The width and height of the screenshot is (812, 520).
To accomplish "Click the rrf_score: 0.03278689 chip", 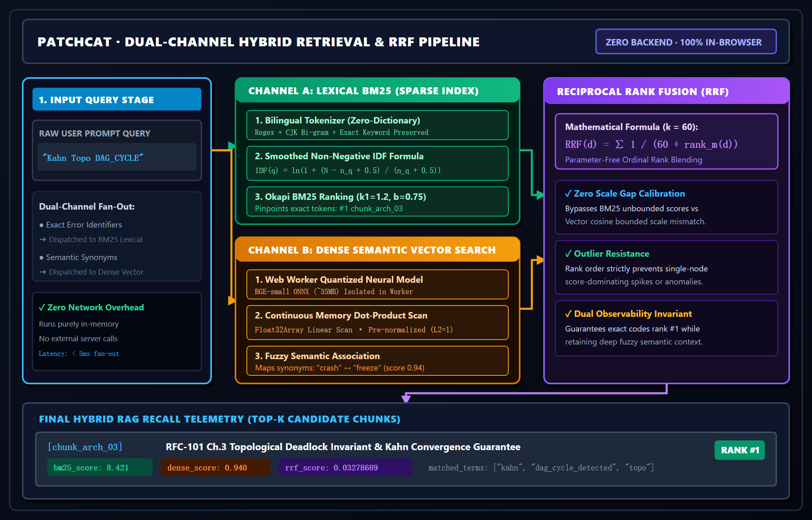I will [345, 468].
